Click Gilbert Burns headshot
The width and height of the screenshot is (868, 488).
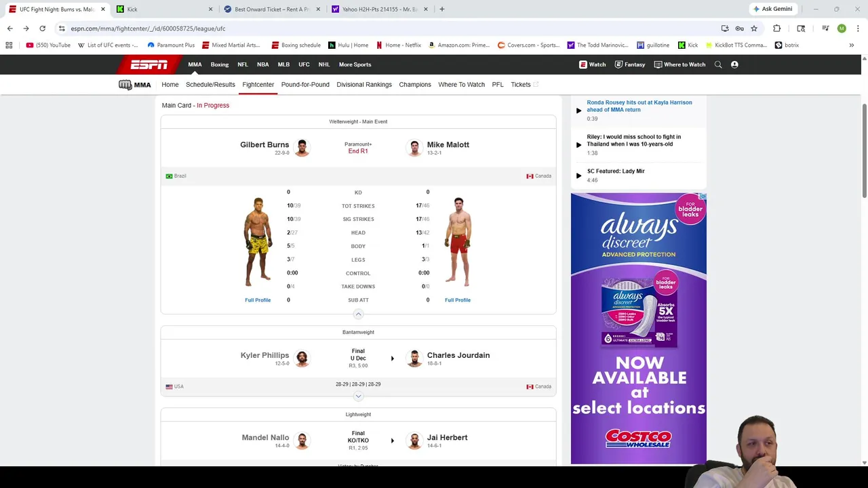pos(302,147)
